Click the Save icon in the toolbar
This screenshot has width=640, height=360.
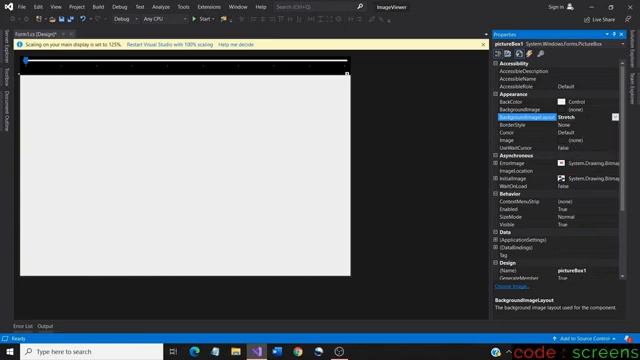[x=62, y=19]
